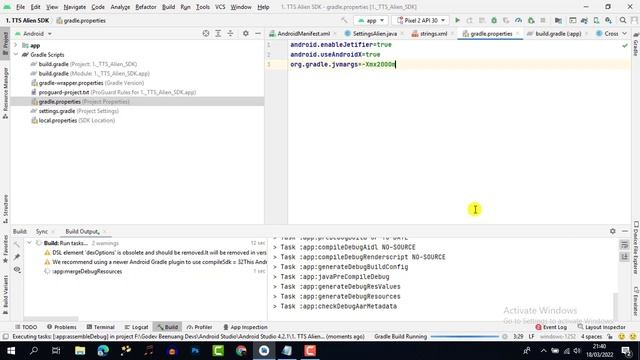
Task: Open the Logcat tool window
Action: point(136,327)
